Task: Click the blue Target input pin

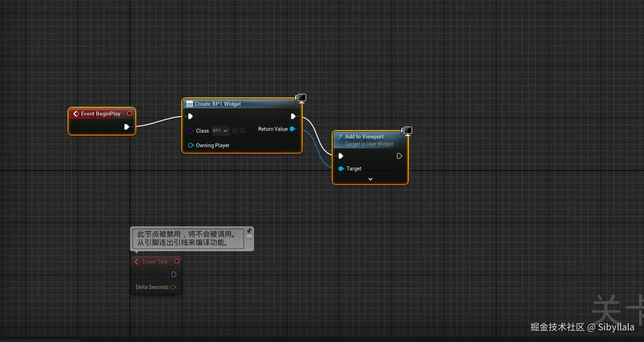Action: tap(341, 169)
